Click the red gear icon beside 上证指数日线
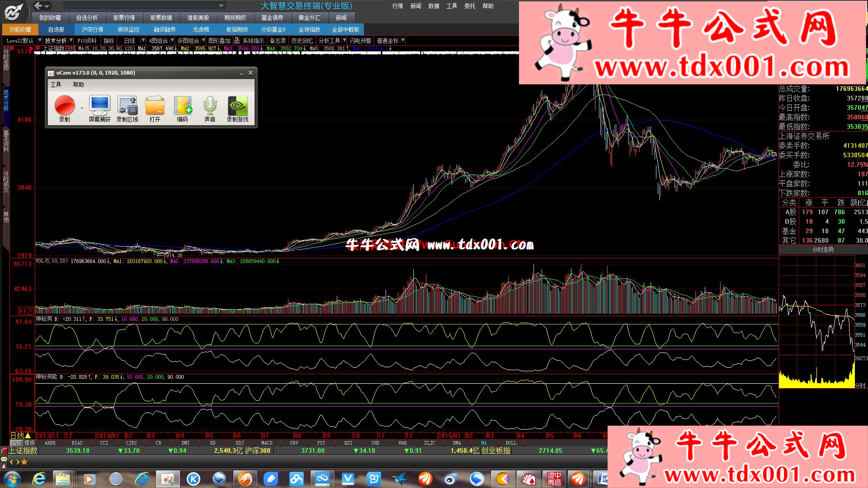This screenshot has height=488, width=868. pos(38,48)
